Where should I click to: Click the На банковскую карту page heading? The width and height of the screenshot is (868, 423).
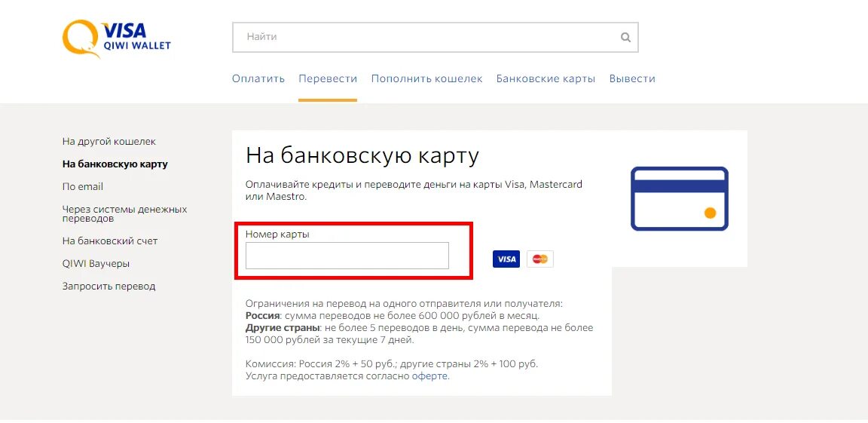(x=362, y=156)
